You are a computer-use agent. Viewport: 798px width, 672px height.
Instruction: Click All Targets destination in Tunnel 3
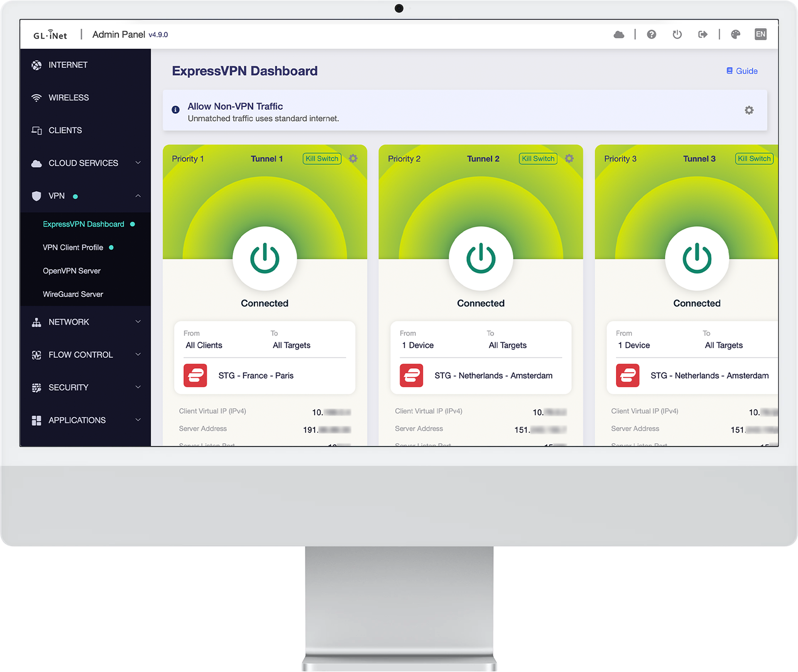click(x=724, y=345)
